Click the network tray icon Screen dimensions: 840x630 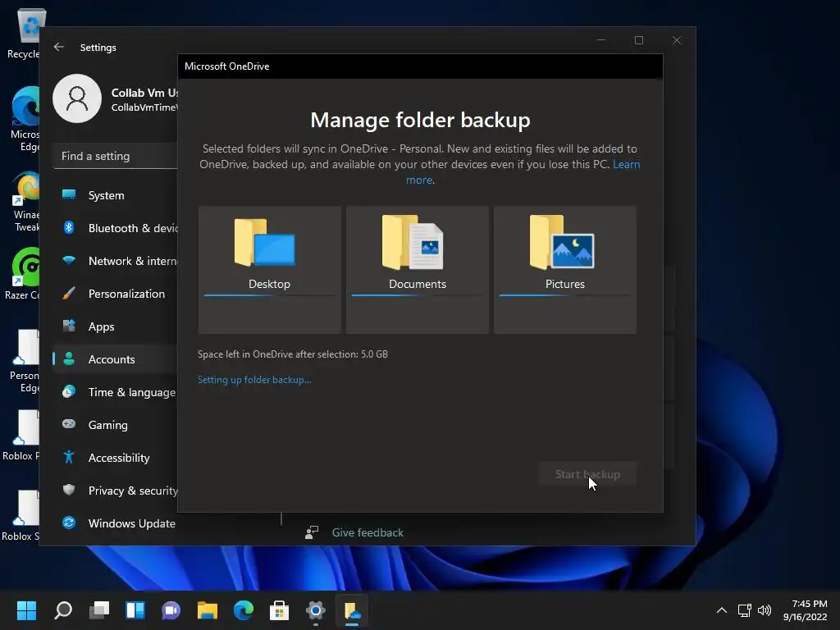[744, 610]
